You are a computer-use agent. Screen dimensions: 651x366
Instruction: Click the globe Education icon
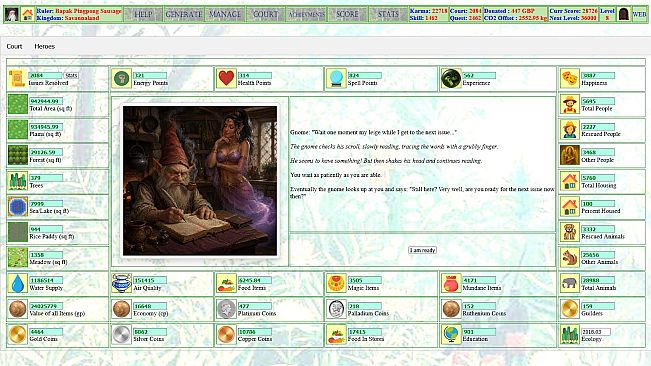(x=451, y=334)
